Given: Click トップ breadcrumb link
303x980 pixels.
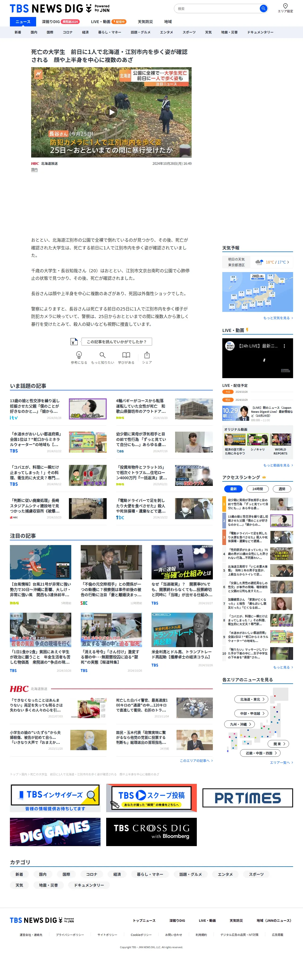Looking at the screenshot, I should [x=14, y=774].
